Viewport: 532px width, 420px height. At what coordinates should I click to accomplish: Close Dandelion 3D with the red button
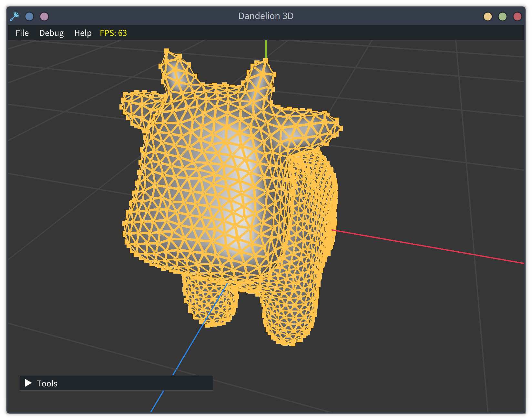pyautogui.click(x=517, y=16)
